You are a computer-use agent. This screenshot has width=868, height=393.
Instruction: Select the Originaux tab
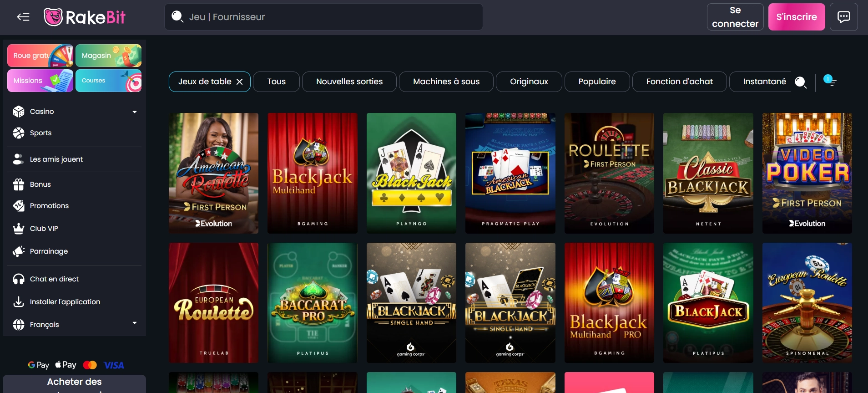[529, 82]
